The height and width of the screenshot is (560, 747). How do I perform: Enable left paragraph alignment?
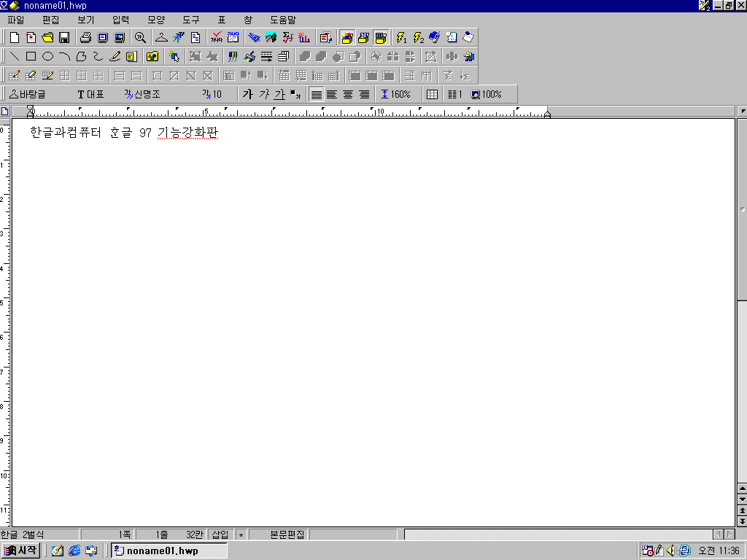click(x=332, y=94)
